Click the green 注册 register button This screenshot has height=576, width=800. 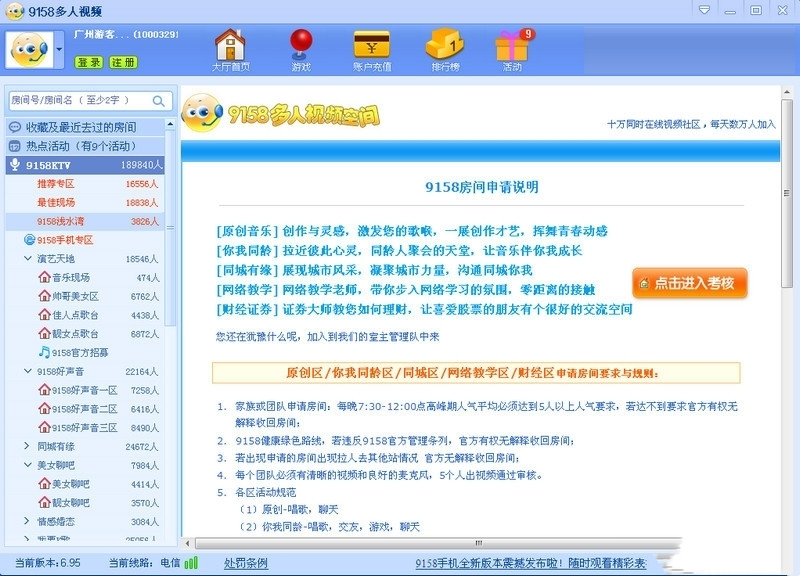pos(123,62)
